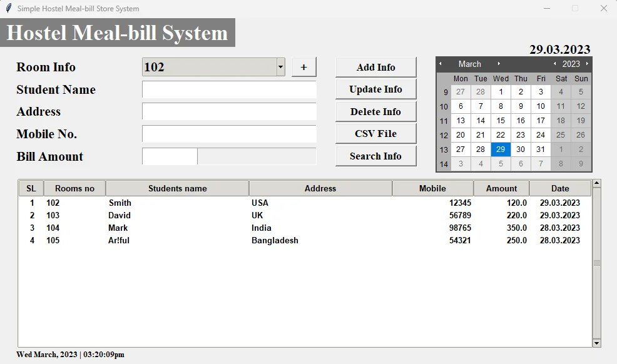This screenshot has width=617, height=364.
Task: Click the Mobile column header
Action: tap(432, 188)
